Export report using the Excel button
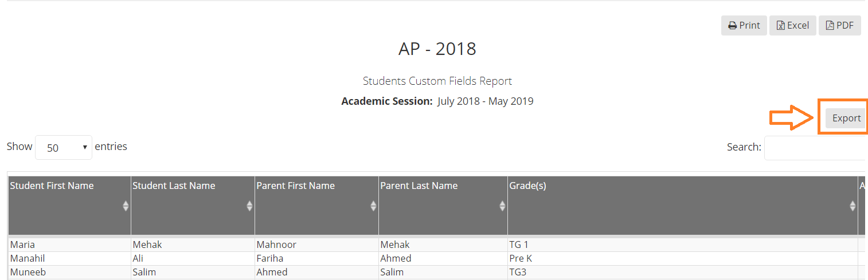 pos(792,25)
